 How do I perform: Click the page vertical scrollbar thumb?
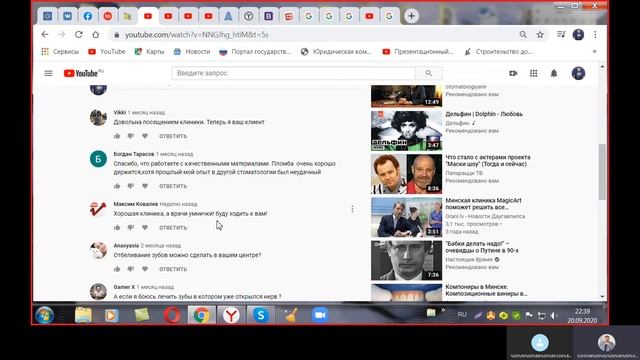(x=602, y=172)
